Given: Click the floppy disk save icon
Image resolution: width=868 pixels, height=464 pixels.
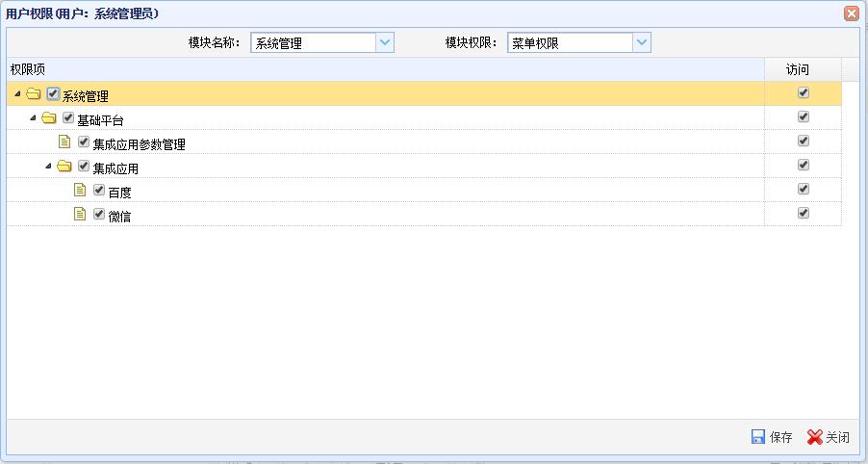Looking at the screenshot, I should click(x=758, y=437).
